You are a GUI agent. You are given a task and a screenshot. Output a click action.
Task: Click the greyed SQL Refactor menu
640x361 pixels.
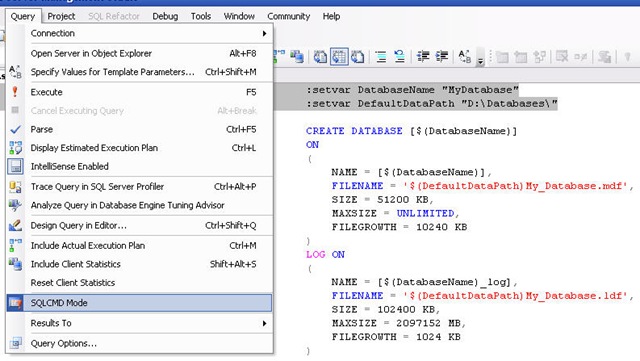click(114, 16)
